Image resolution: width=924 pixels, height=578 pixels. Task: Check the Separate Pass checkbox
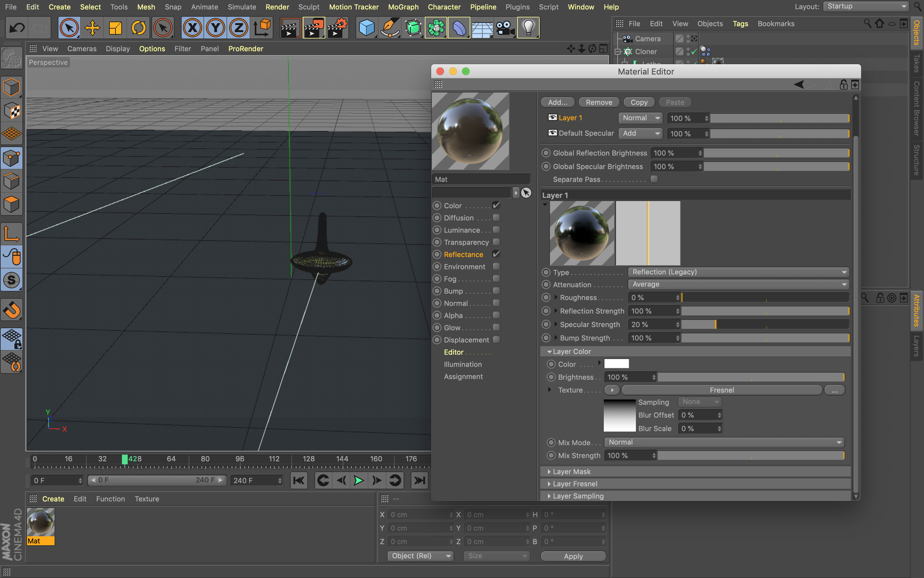[x=654, y=179]
